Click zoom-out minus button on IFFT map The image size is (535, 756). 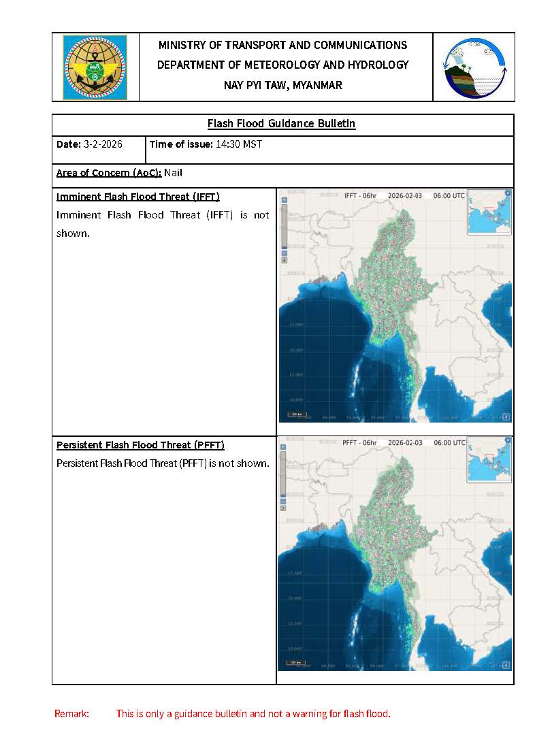(x=285, y=252)
